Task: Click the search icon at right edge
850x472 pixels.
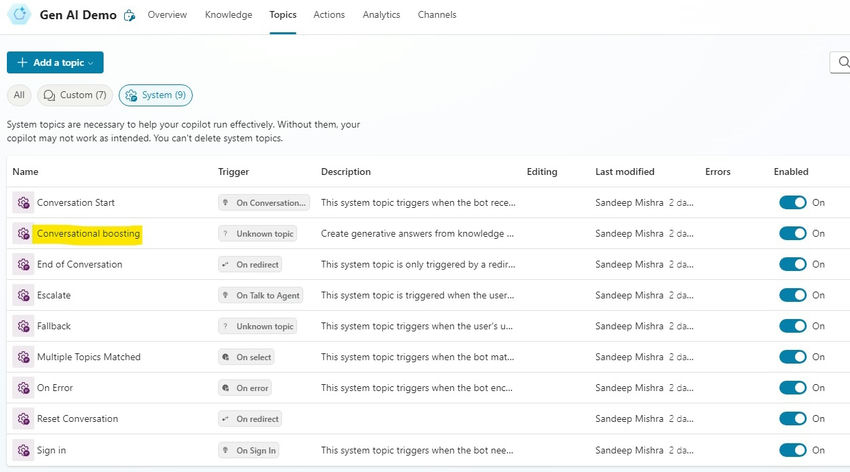Action: tap(841, 63)
